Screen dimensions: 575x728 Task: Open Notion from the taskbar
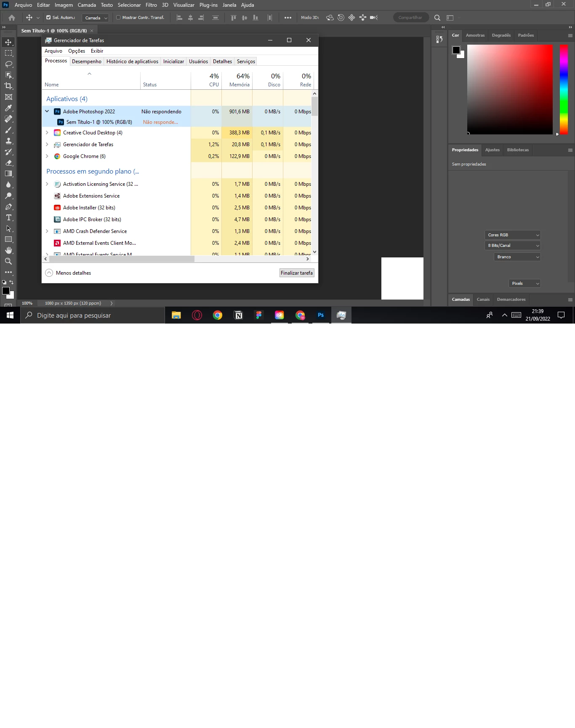click(238, 315)
